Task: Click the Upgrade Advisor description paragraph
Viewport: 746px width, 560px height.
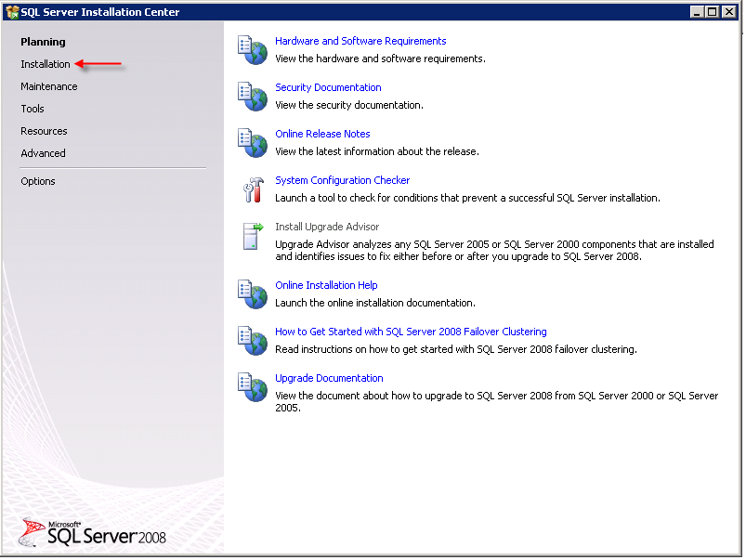Action: (x=495, y=250)
